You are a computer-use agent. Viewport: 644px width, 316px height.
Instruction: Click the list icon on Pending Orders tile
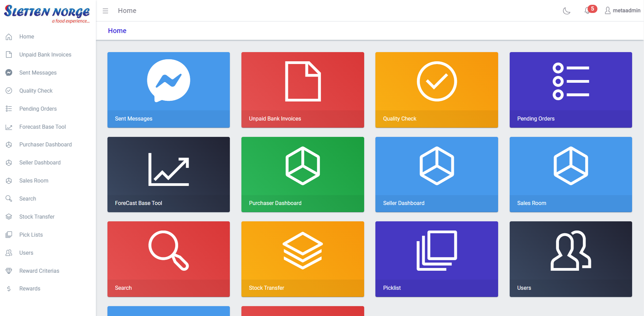pos(571,81)
